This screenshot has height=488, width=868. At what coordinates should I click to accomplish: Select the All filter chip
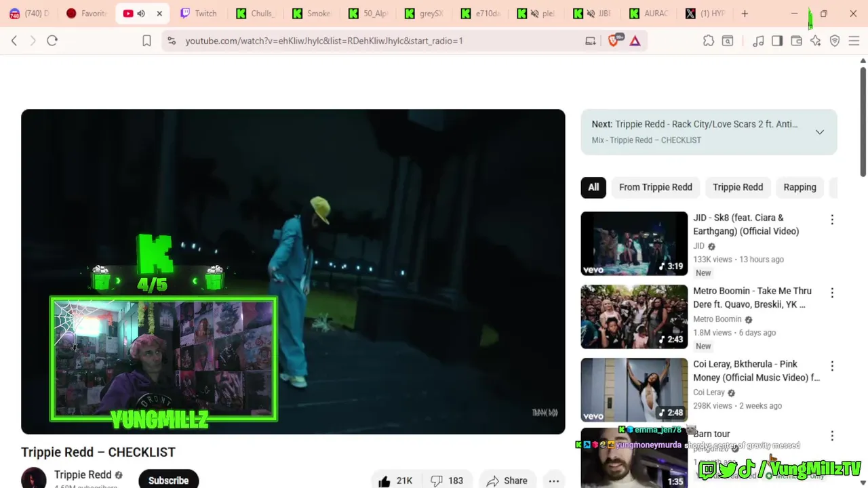coord(593,187)
